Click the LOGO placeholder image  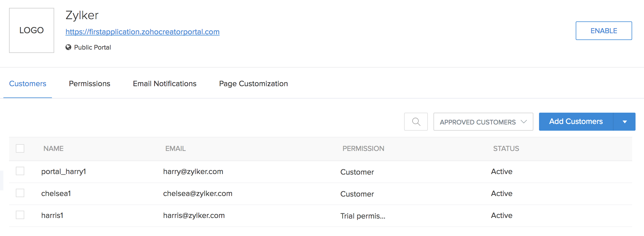[32, 30]
